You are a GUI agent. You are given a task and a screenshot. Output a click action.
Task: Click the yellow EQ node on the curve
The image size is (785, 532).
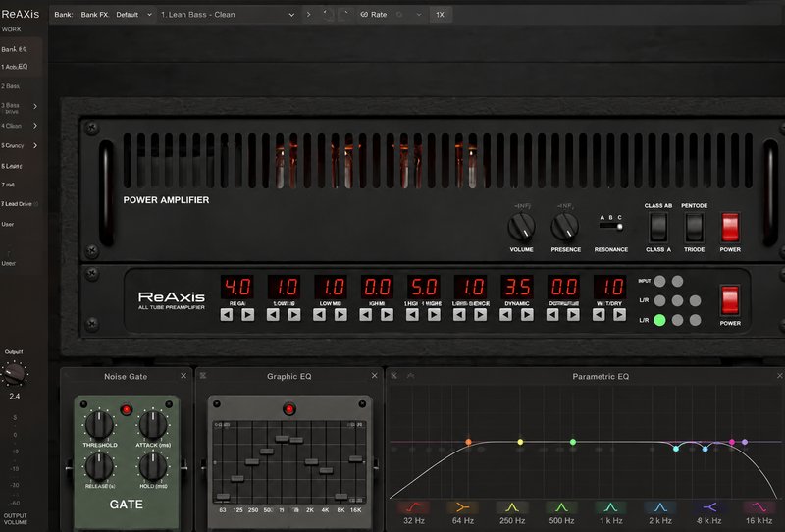point(520,442)
